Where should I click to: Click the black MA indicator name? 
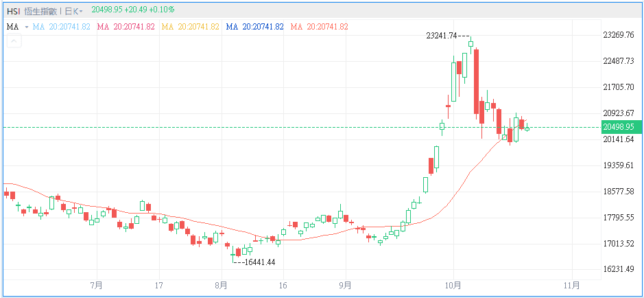click(x=12, y=27)
